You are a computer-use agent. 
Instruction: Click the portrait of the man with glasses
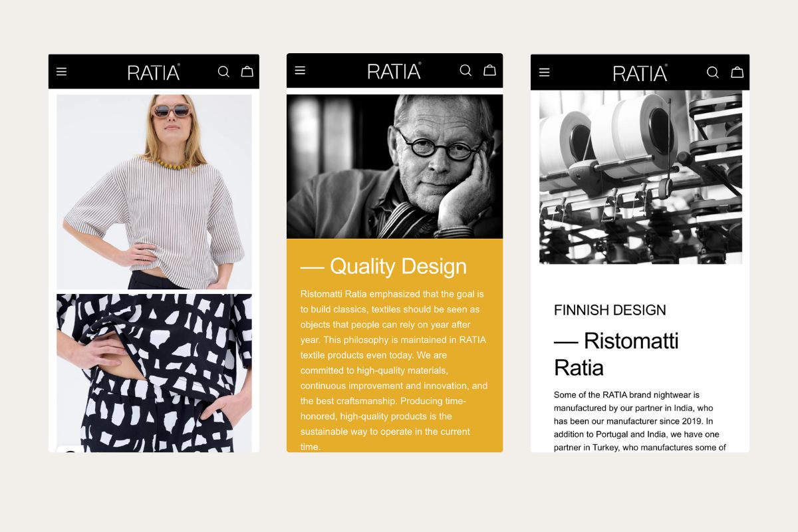click(394, 166)
